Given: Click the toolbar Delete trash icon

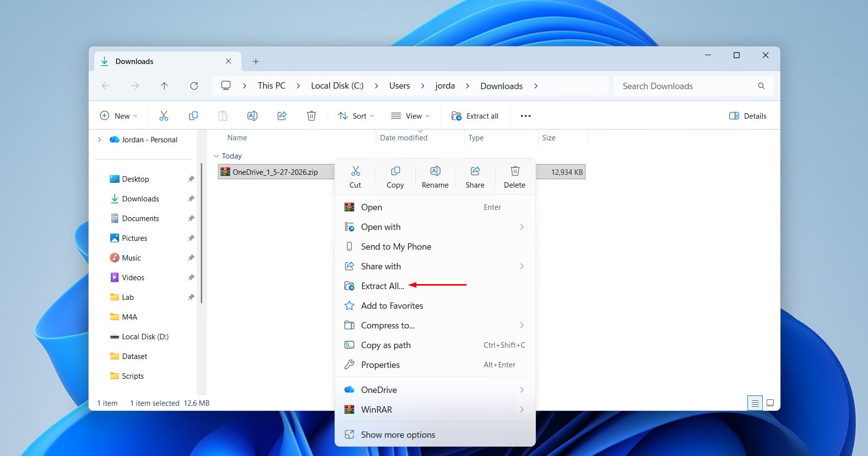Looking at the screenshot, I should [x=311, y=116].
